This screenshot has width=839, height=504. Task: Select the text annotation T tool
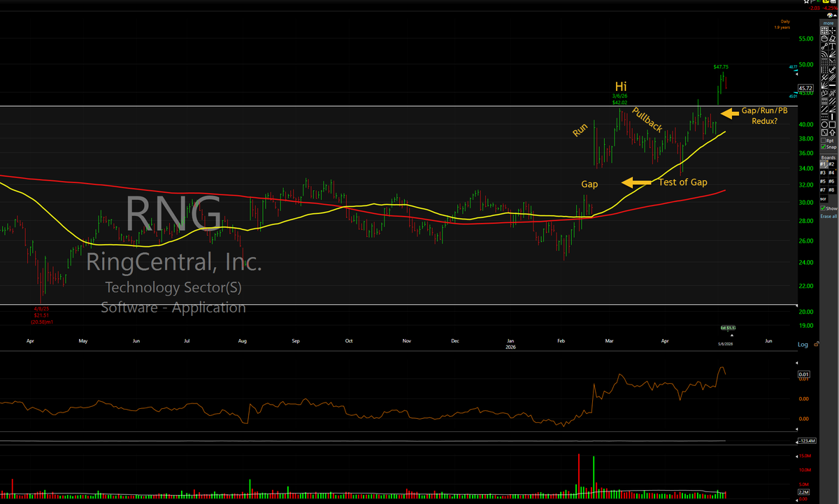pyautogui.click(x=832, y=47)
